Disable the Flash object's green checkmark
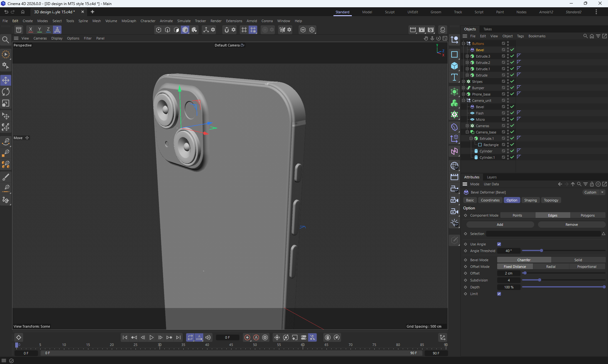608x364 pixels. [512, 113]
